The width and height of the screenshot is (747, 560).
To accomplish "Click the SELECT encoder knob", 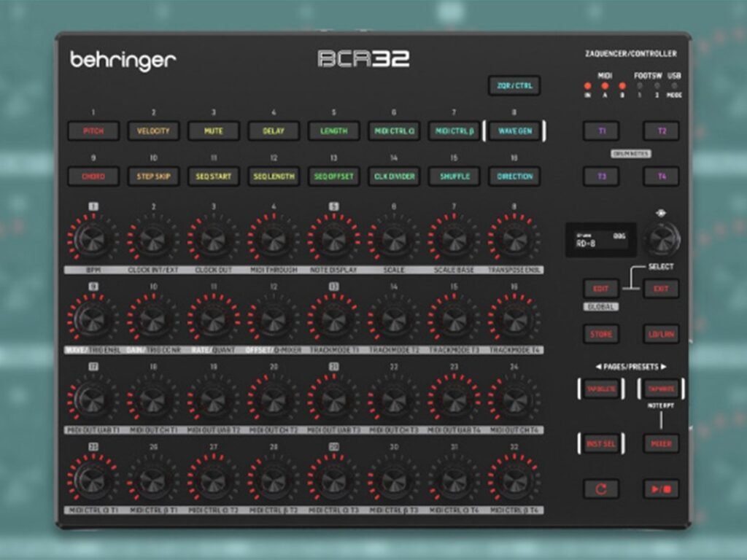I will click(x=661, y=238).
